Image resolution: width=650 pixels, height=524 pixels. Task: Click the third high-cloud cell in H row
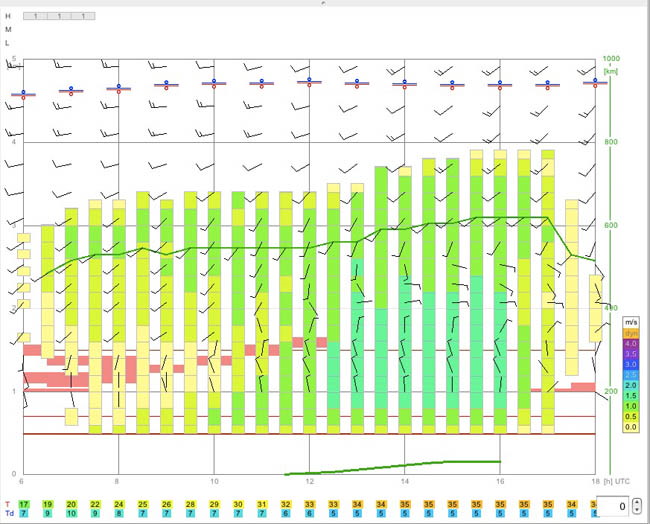pyautogui.click(x=83, y=16)
